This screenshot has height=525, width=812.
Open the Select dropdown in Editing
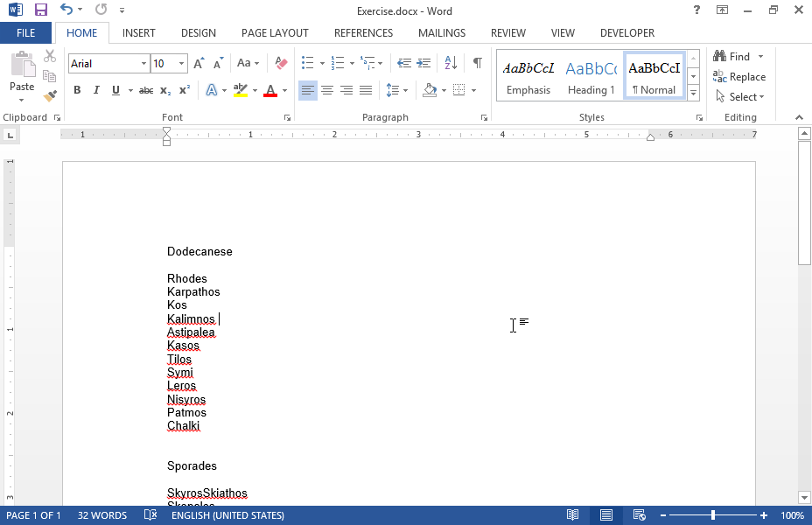739,97
